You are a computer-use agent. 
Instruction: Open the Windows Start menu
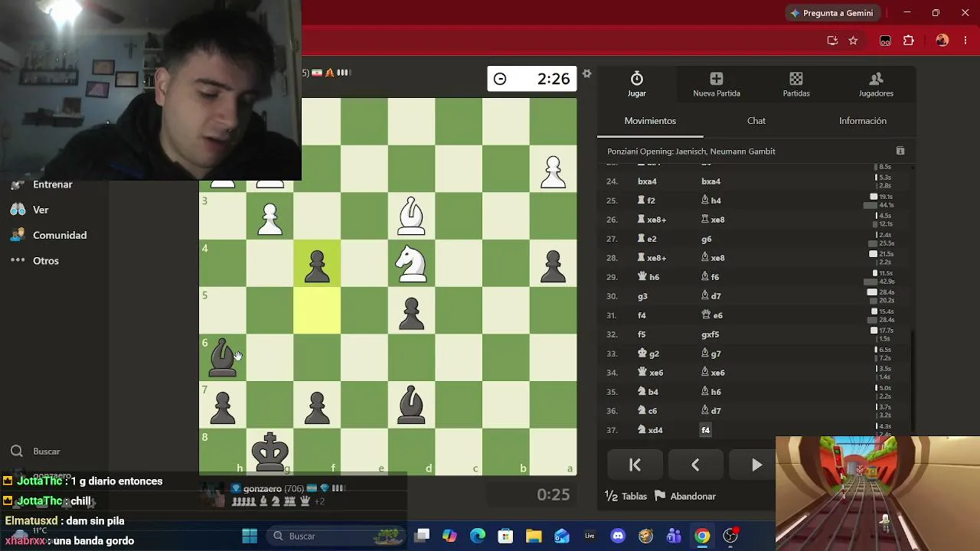point(250,536)
